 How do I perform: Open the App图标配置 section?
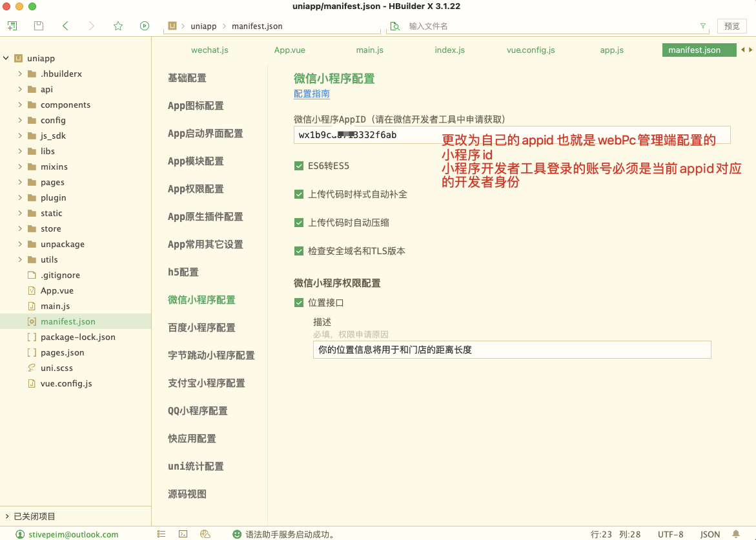(x=196, y=106)
